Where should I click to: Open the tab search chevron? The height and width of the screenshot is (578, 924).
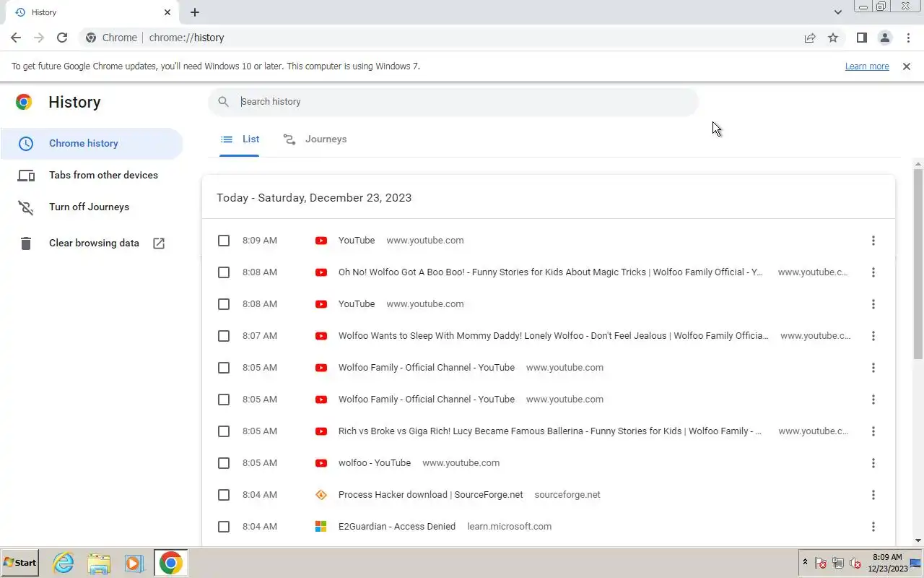coord(837,12)
